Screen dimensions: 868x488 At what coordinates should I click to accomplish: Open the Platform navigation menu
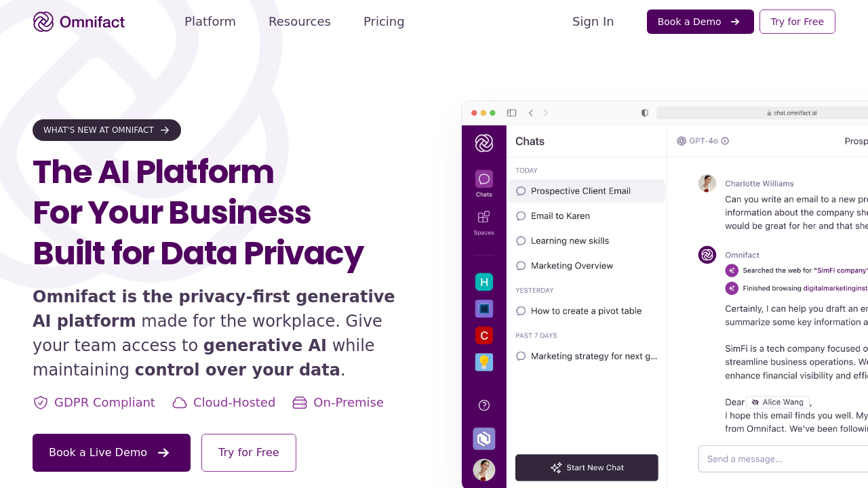click(210, 22)
